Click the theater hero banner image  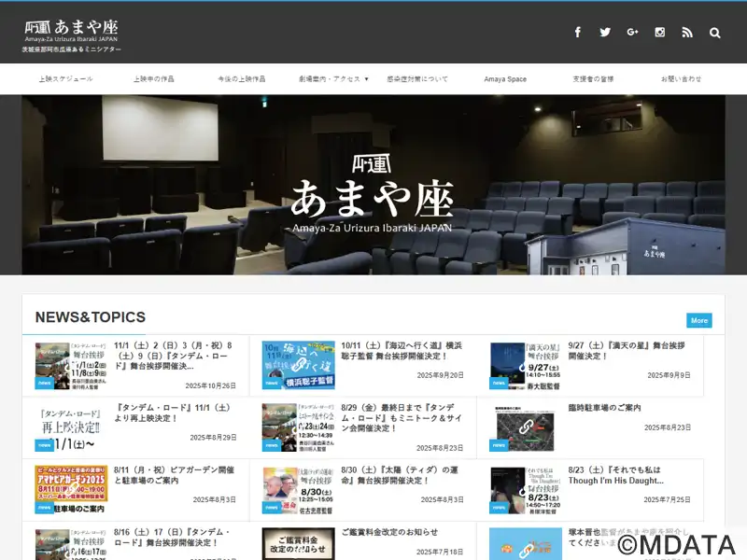(x=373, y=185)
